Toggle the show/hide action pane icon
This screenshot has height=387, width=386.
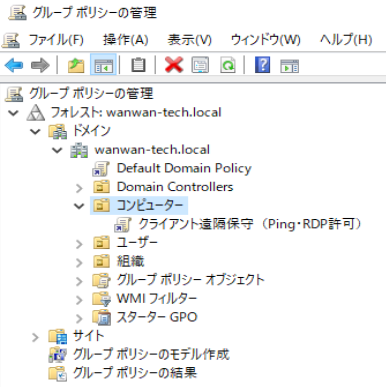click(290, 66)
